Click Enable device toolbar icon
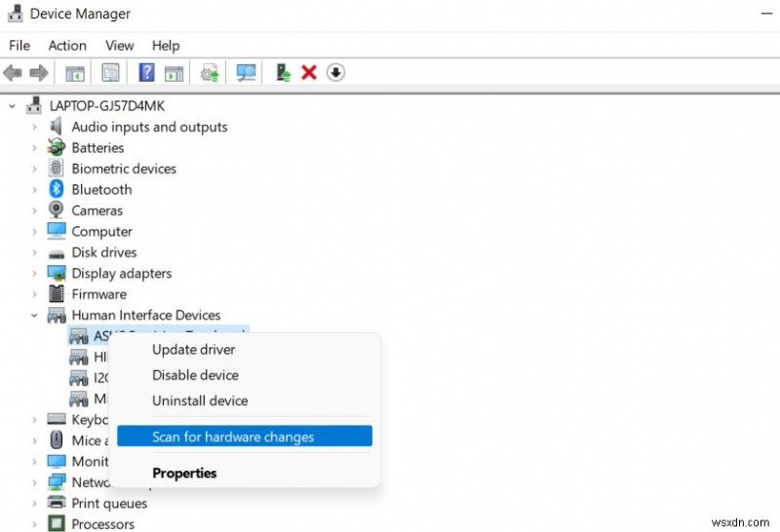 [x=283, y=73]
